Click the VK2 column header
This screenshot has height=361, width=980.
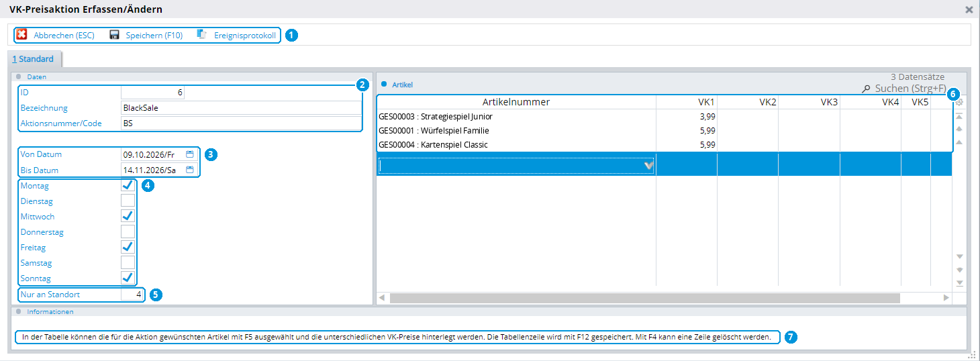pyautogui.click(x=748, y=102)
